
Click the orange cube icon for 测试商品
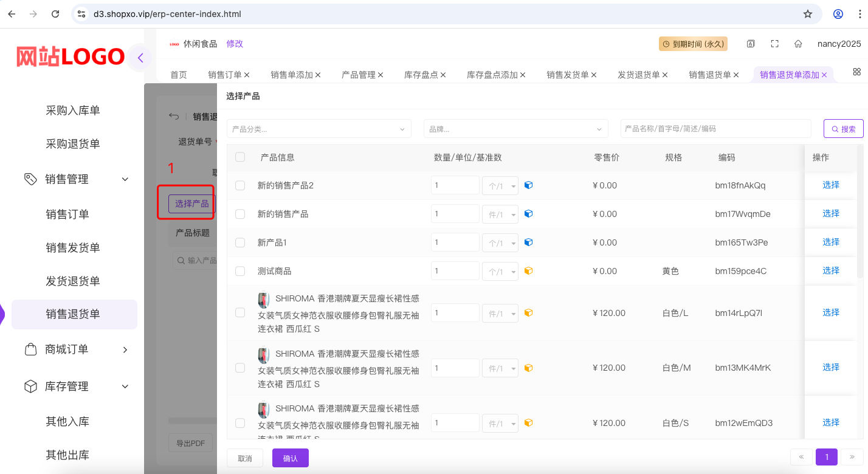[x=528, y=271]
